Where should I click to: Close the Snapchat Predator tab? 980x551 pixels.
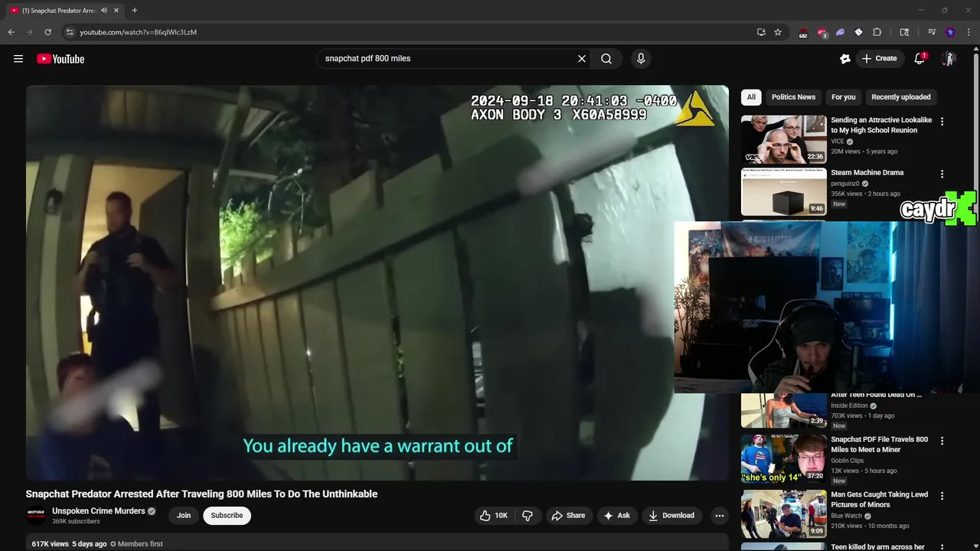[x=116, y=11]
